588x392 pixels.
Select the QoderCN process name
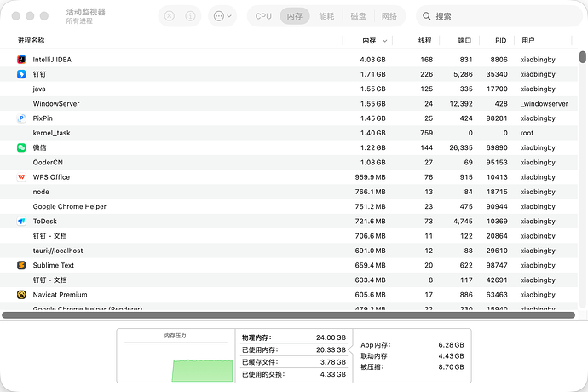coord(48,163)
